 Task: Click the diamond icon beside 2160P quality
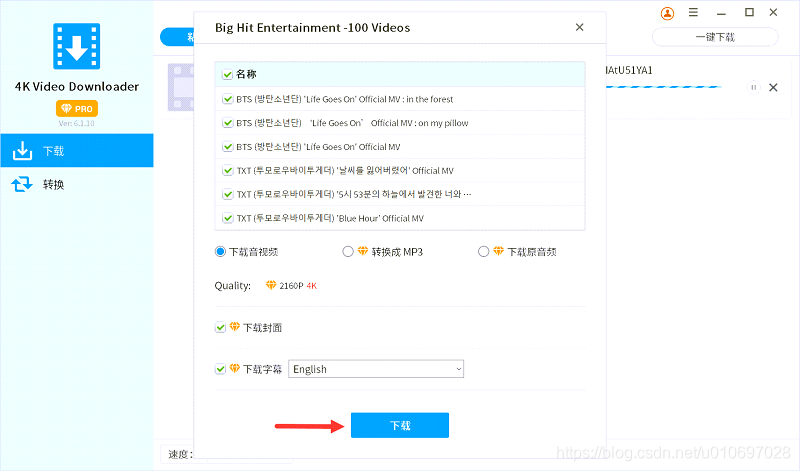coord(271,285)
